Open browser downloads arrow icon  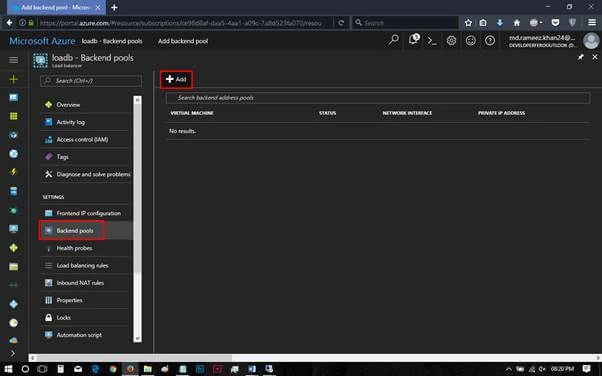pos(500,23)
